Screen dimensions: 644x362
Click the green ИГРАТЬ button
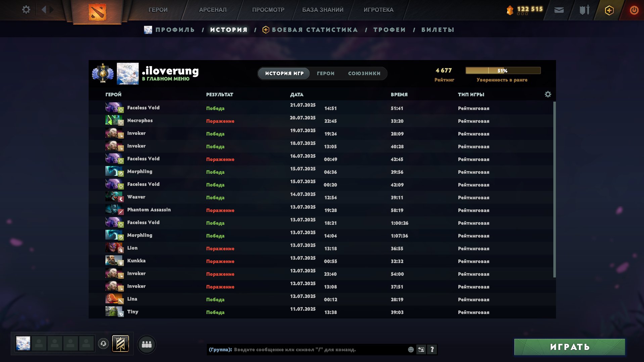pos(569,347)
